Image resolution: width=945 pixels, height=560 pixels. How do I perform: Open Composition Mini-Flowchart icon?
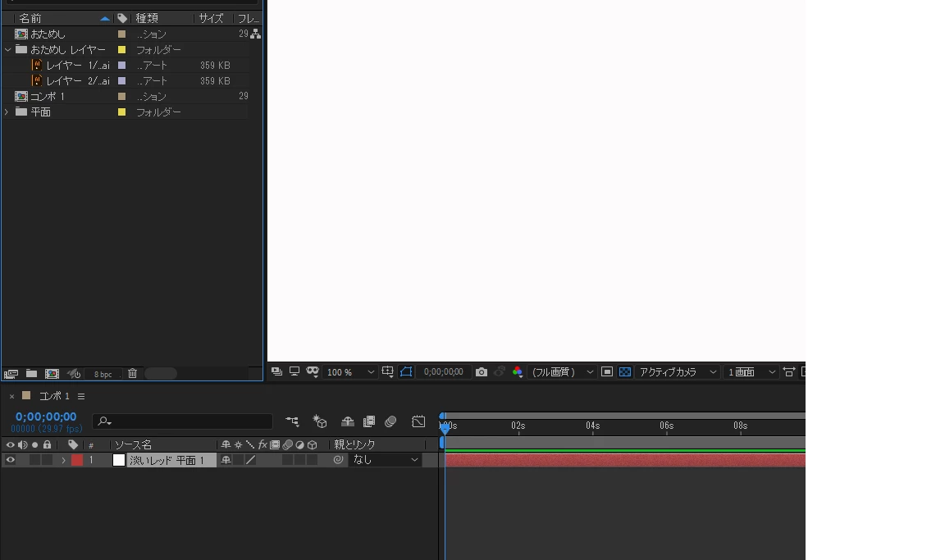(292, 421)
